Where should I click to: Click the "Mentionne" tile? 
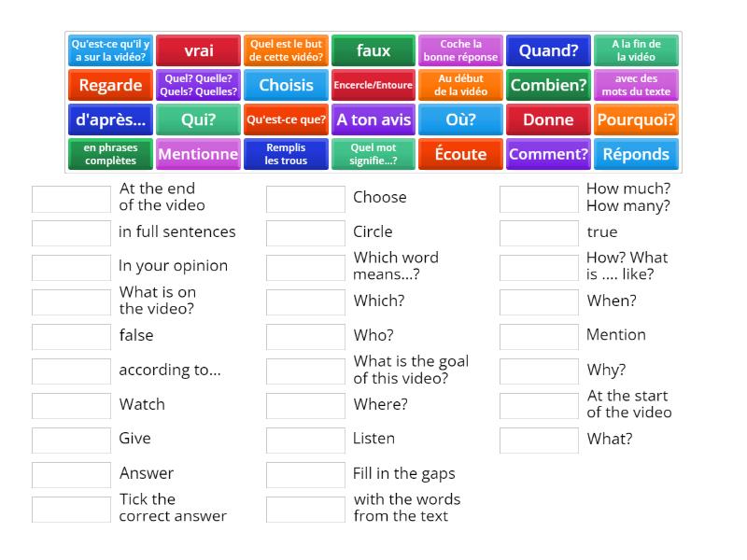point(198,154)
